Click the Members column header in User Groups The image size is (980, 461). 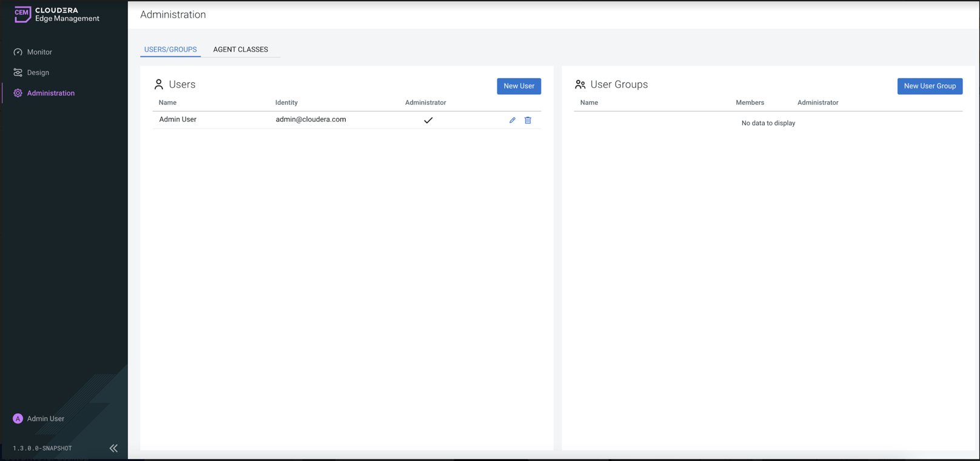[x=750, y=103]
